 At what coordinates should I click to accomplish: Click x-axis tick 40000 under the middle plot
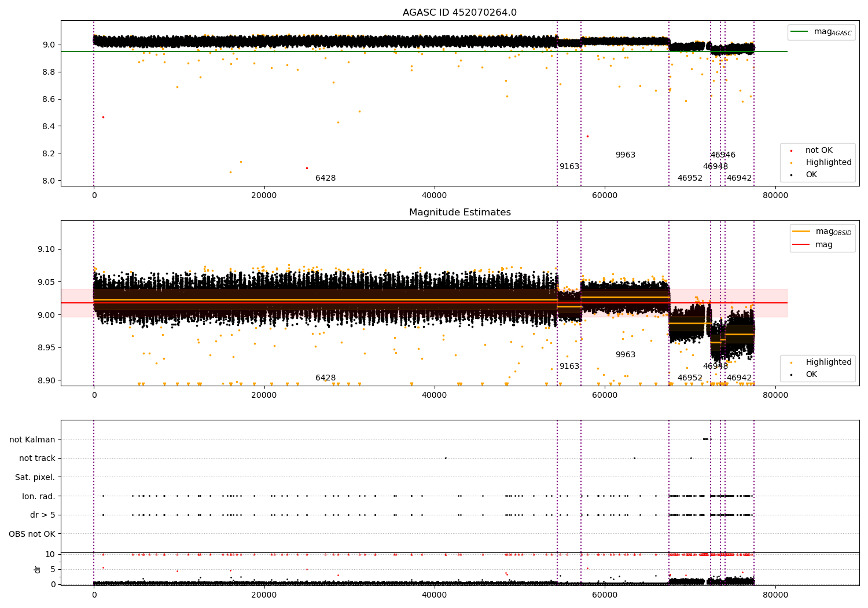[x=435, y=395]
